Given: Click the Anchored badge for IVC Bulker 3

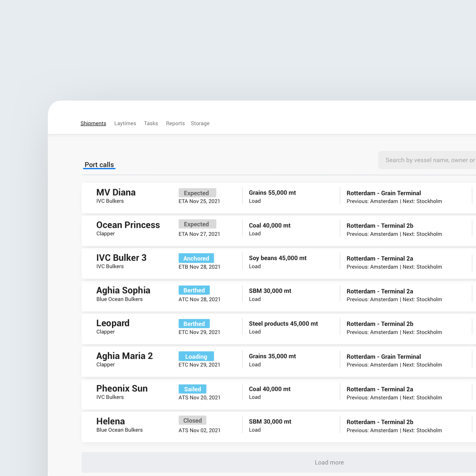Looking at the screenshot, I should pyautogui.click(x=196, y=258).
